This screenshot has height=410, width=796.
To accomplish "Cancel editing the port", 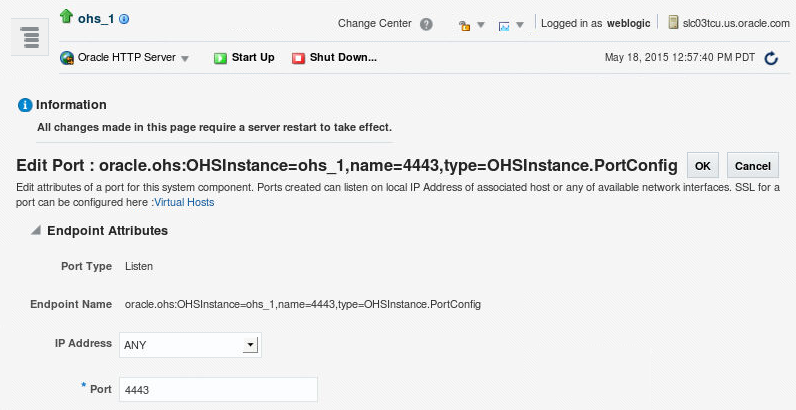I will pyautogui.click(x=753, y=165).
